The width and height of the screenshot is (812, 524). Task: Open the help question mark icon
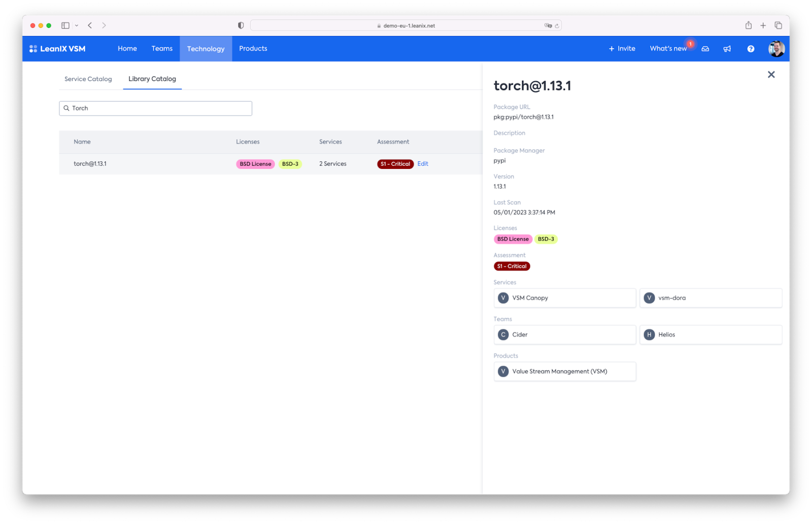pyautogui.click(x=751, y=49)
